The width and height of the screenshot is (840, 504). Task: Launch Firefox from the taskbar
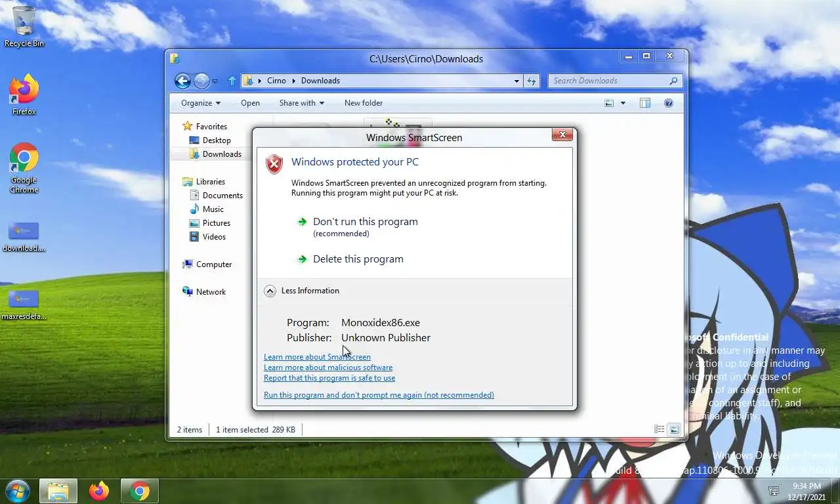99,491
